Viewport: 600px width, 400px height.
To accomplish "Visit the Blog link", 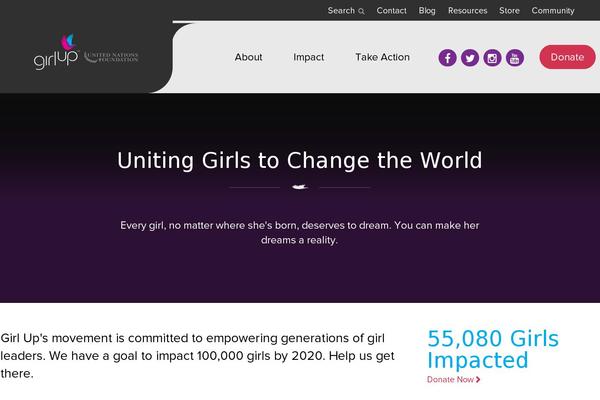I will pyautogui.click(x=427, y=11).
